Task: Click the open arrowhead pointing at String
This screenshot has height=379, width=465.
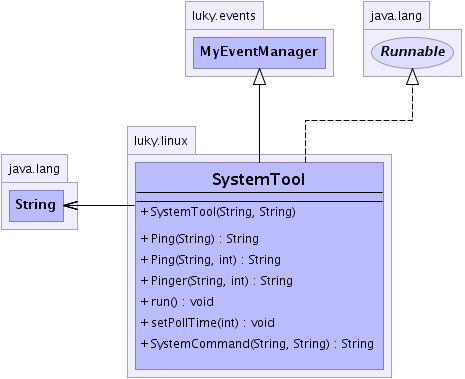Action: coord(71,205)
